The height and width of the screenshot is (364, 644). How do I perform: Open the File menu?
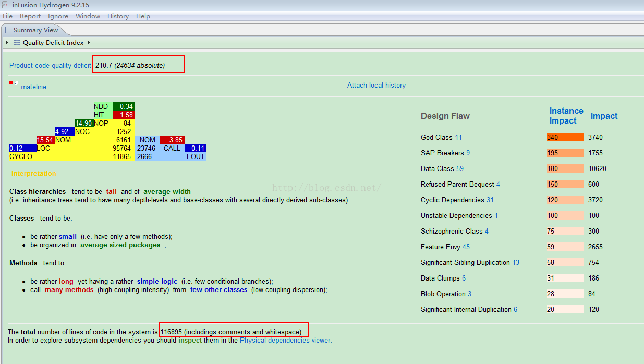tap(7, 16)
